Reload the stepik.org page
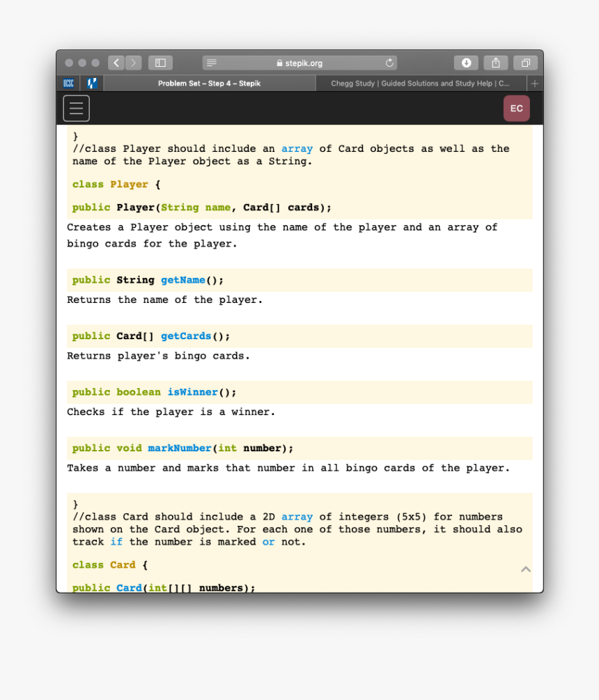 pos(389,63)
